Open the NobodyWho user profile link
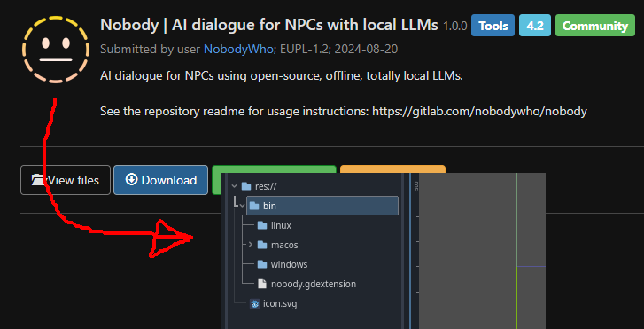Viewport: 644px width, 329px height. pos(238,50)
